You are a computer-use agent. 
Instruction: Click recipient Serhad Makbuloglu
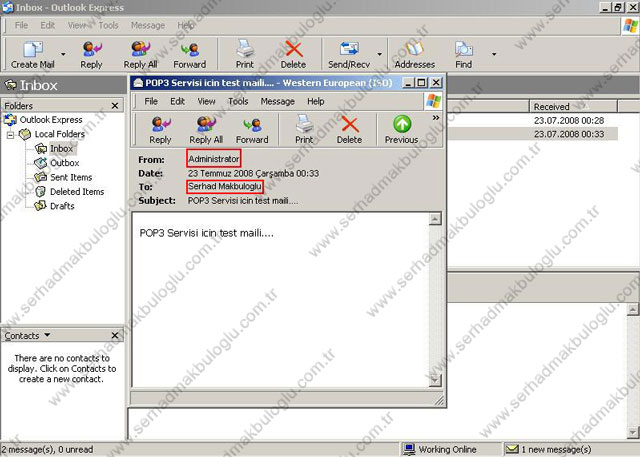(x=224, y=186)
